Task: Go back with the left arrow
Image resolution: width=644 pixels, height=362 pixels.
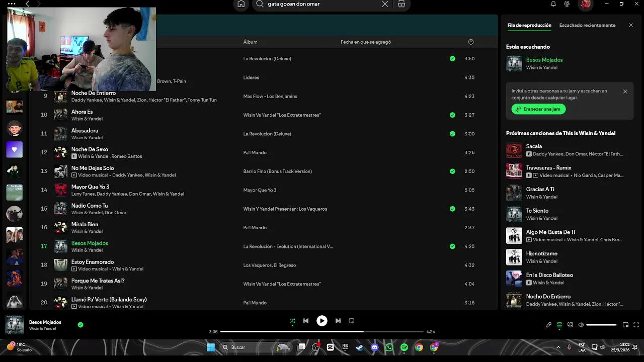Action: 28,4
